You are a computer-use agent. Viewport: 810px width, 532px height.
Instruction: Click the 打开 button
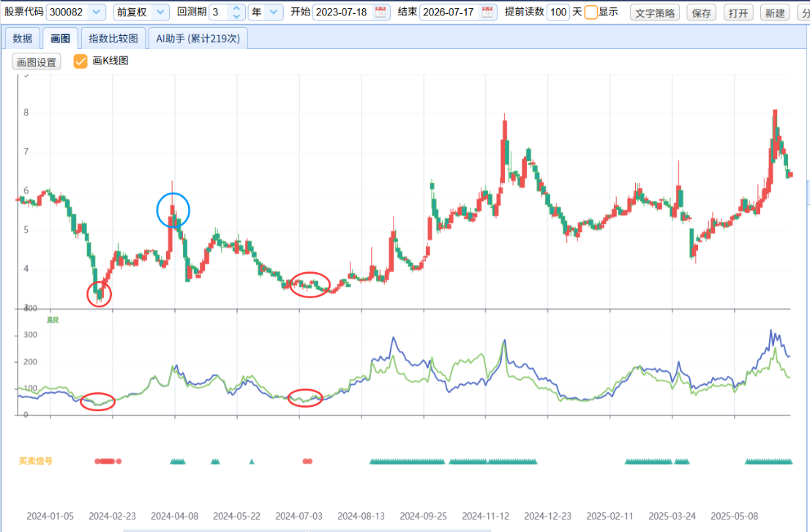click(x=738, y=13)
